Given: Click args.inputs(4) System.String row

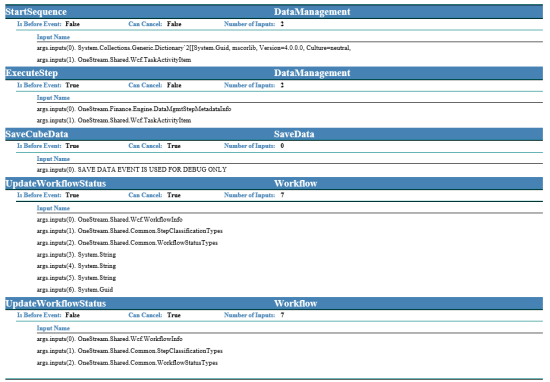Looking at the screenshot, I should [x=76, y=266].
